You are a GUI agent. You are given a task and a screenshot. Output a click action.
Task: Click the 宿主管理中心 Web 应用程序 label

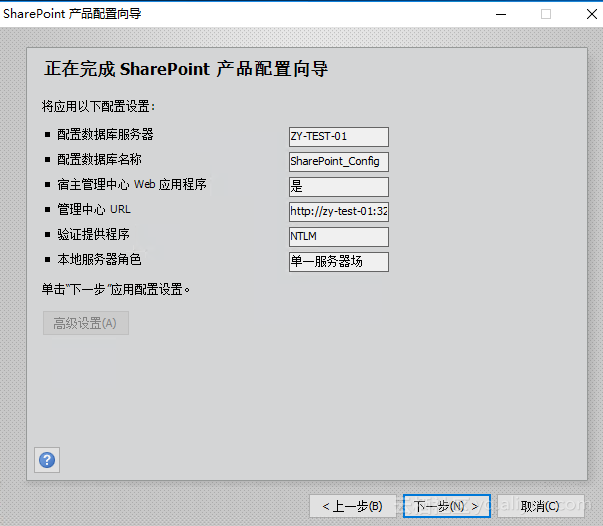pyautogui.click(x=132, y=185)
